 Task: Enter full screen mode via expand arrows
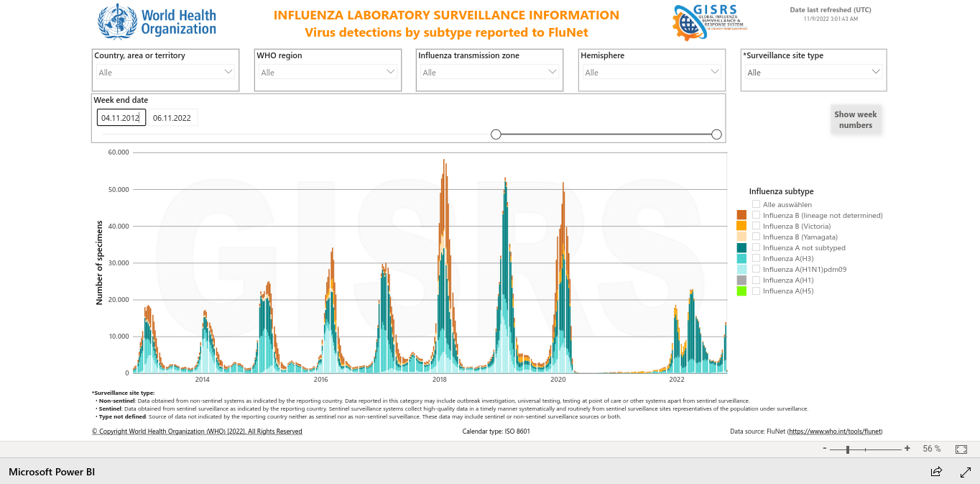(x=966, y=472)
